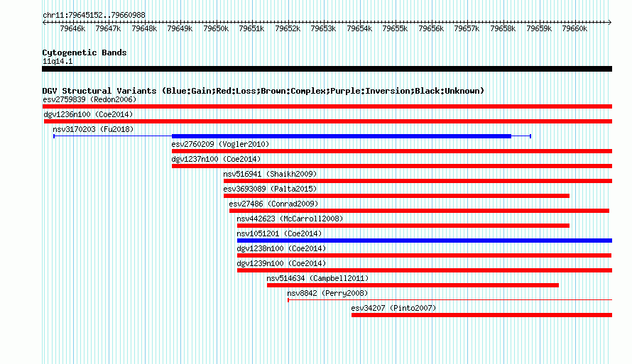Image resolution: width=632 pixels, height=364 pixels.
Task: Open the dgv1236n100 (Coe2014) label
Action: click(88, 114)
